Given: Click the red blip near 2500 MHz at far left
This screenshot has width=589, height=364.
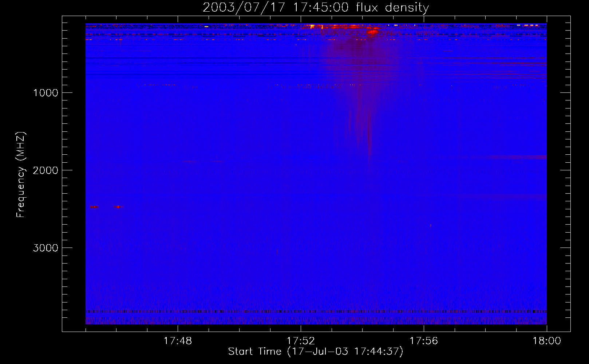Looking at the screenshot, I should [x=94, y=207].
